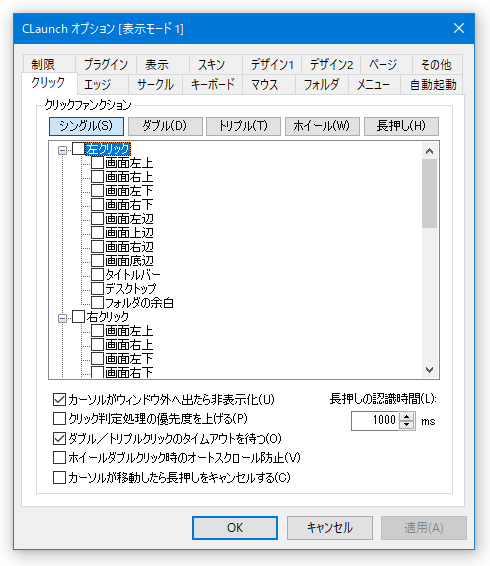Uncheck ダブル/トリプルクリックのタイムアウトを待つ(O)

point(59,439)
